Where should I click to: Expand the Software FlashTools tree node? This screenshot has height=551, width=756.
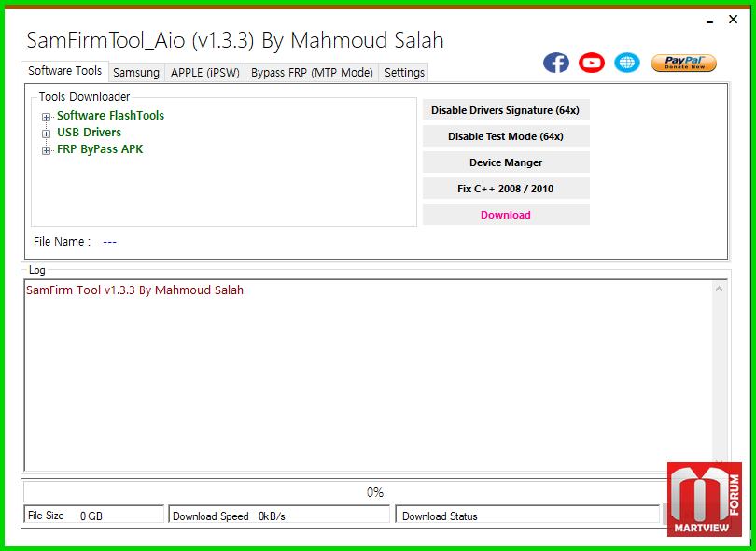tap(46, 117)
